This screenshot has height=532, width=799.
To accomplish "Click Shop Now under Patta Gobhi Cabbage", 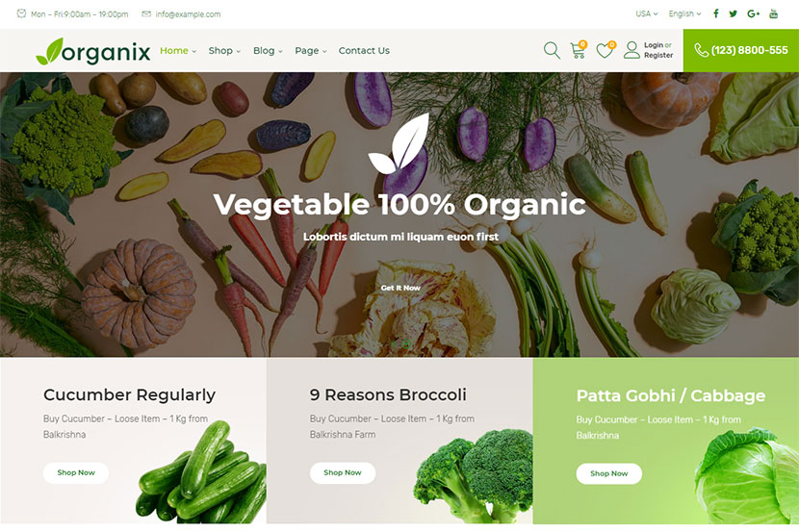I will (609, 473).
